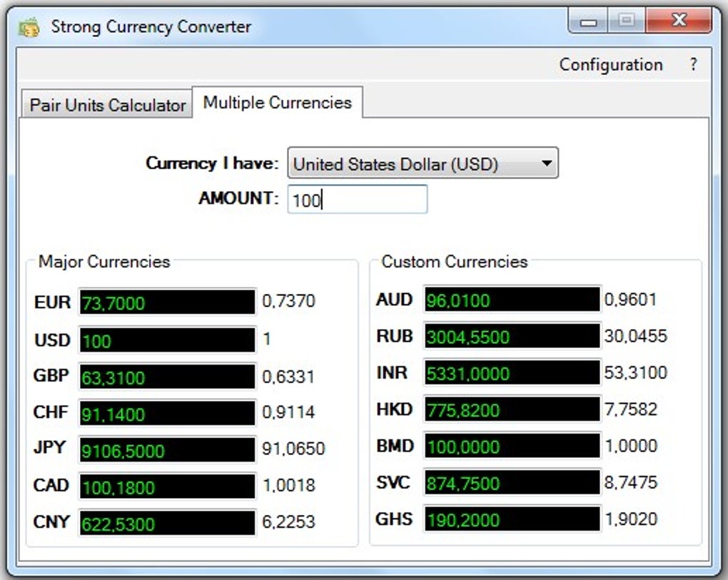Image resolution: width=728 pixels, height=580 pixels.
Task: Click the INR rate 53,3100
Action: click(636, 372)
